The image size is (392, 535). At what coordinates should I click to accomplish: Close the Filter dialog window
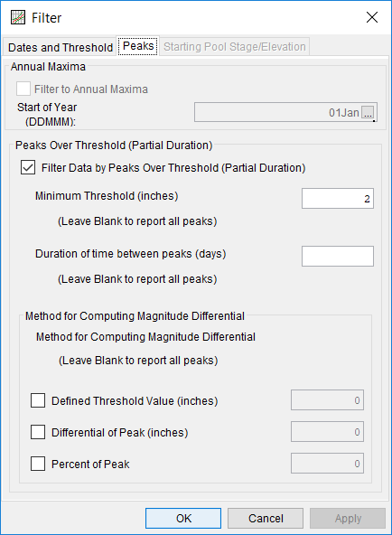372,17
